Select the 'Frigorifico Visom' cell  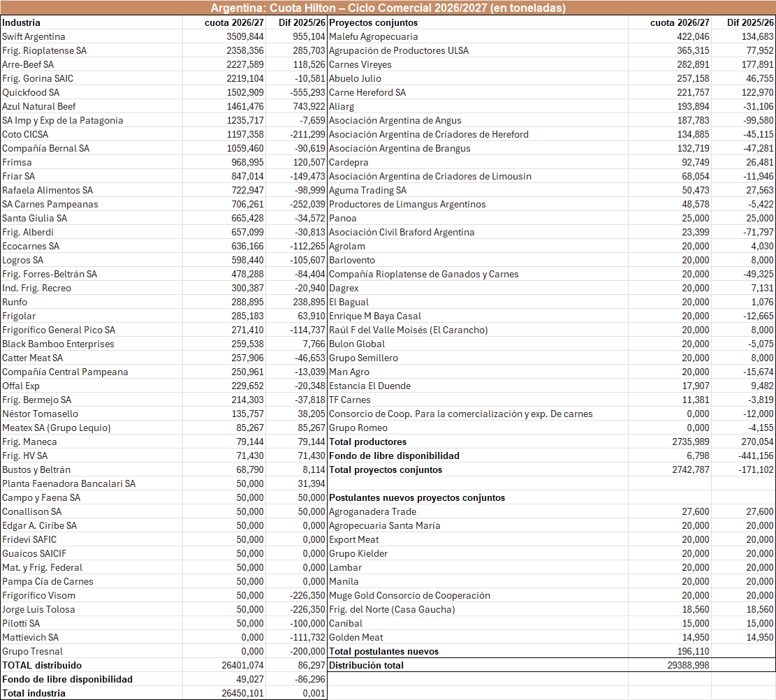coord(91,595)
